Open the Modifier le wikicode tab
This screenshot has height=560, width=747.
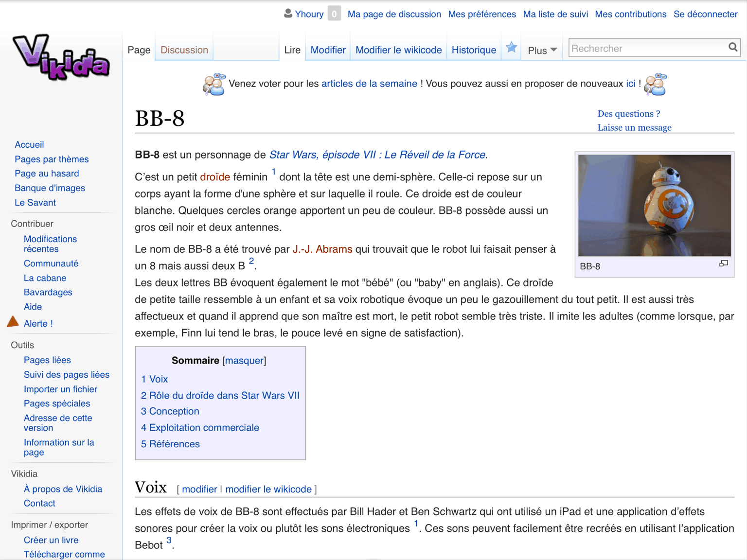[x=398, y=50]
